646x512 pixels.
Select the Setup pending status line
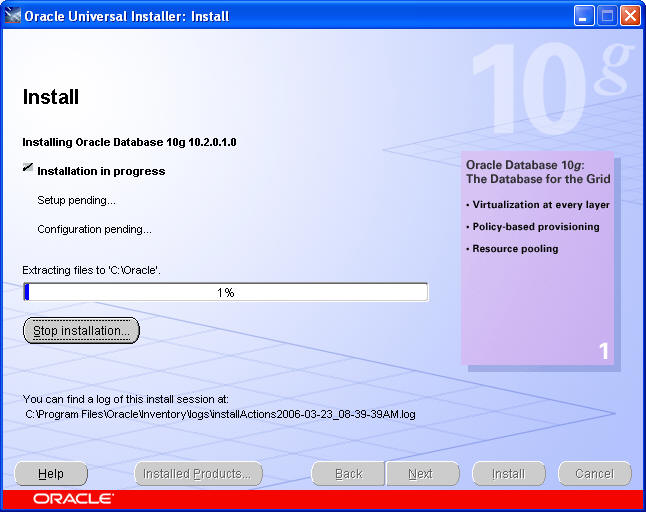pyautogui.click(x=76, y=200)
